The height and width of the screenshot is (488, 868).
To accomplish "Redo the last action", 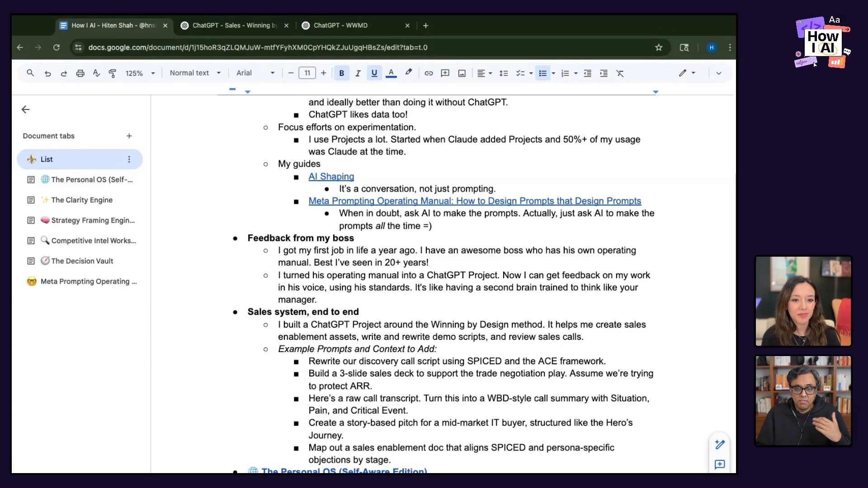I will (x=64, y=73).
